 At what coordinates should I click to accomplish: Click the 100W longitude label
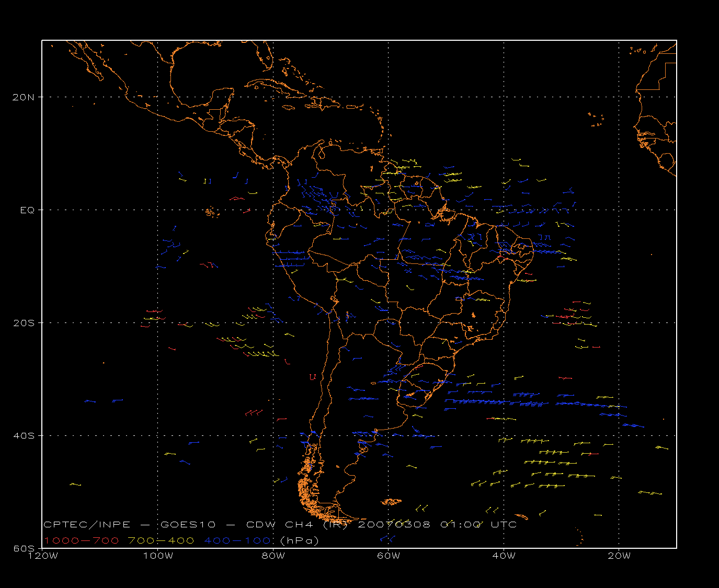(158, 556)
